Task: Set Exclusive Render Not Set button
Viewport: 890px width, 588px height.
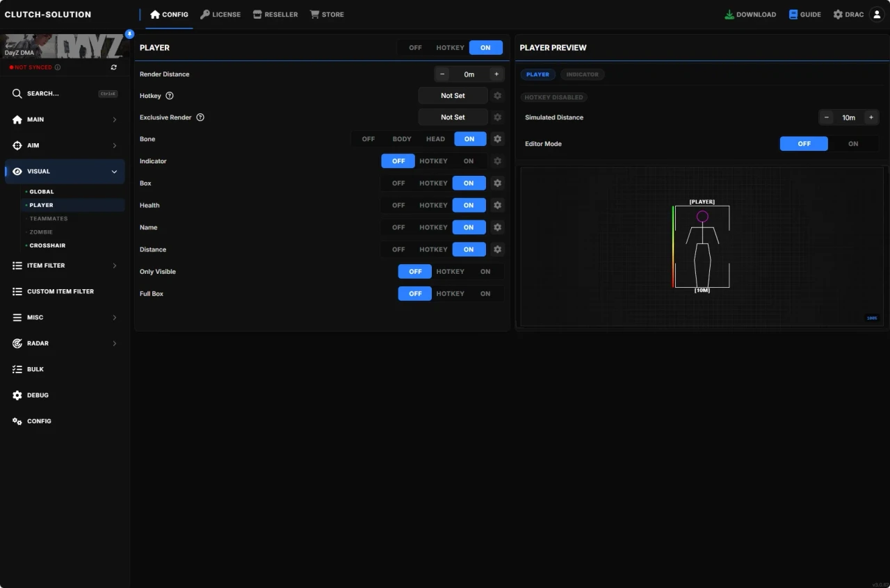Action: coord(453,117)
